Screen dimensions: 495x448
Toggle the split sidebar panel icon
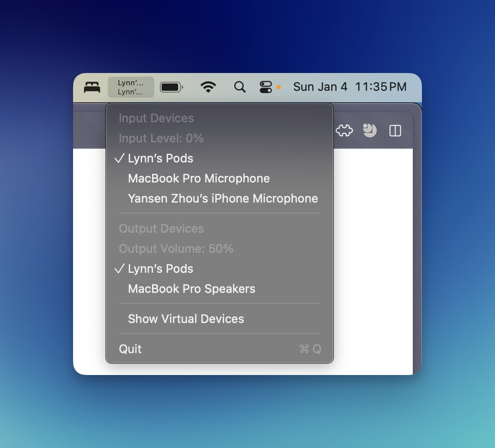395,131
